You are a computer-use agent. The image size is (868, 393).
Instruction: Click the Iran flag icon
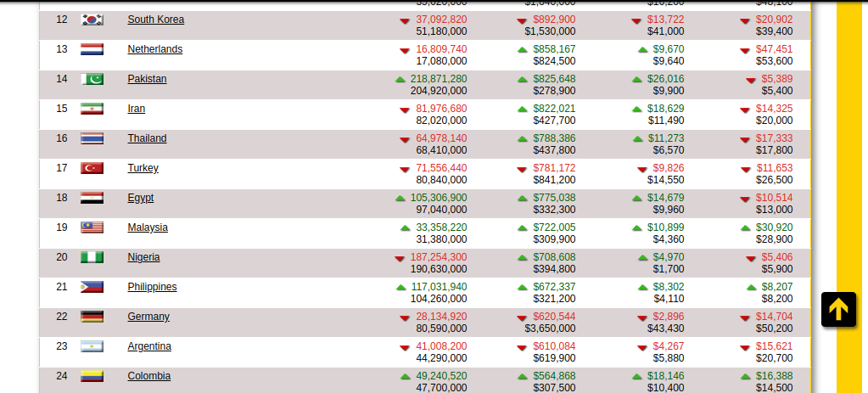(92, 109)
